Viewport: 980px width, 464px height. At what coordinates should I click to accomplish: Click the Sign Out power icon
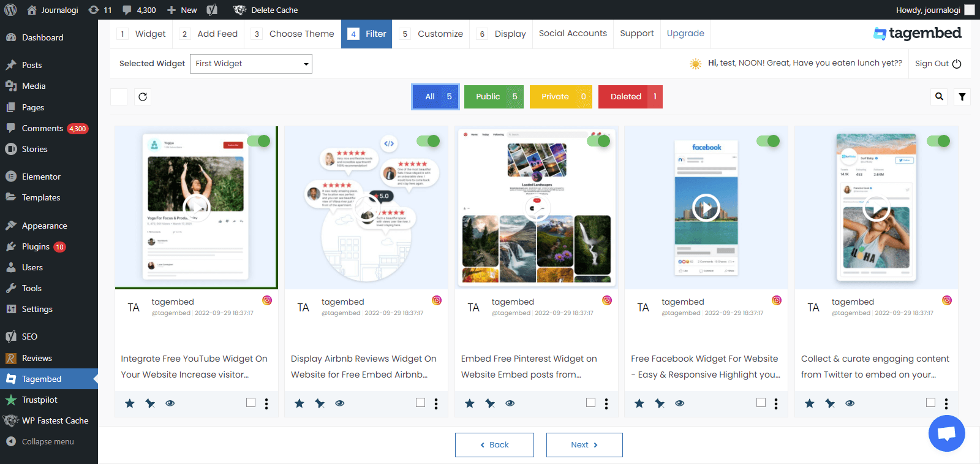coord(957,64)
